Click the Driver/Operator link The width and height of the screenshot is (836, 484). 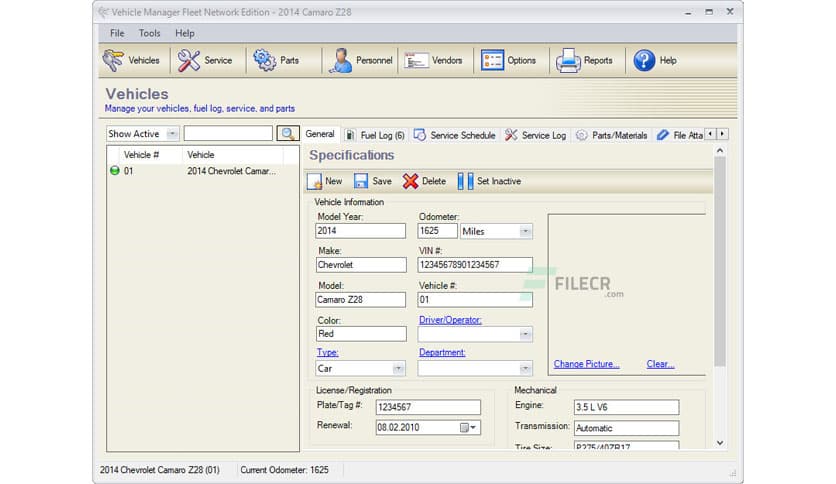point(450,320)
